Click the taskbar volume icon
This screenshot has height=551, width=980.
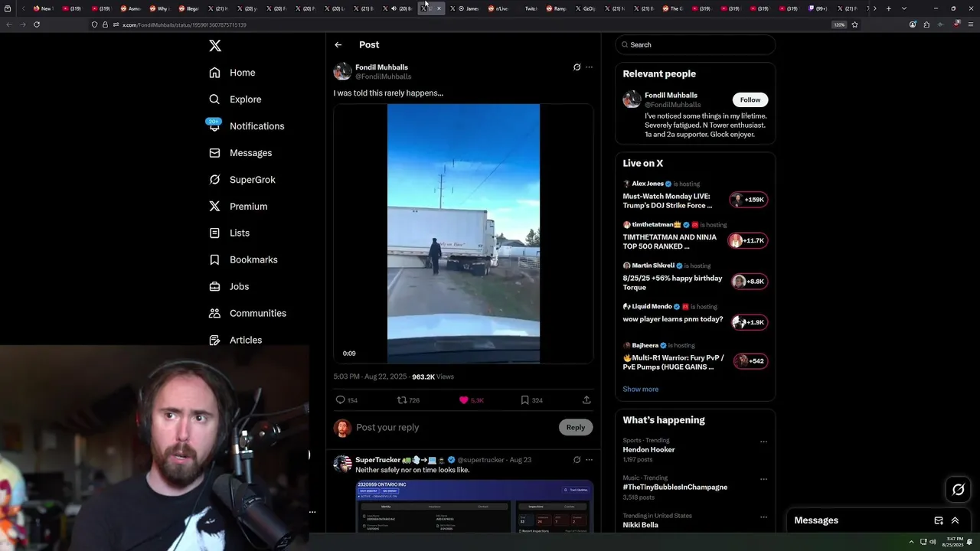[x=933, y=542]
